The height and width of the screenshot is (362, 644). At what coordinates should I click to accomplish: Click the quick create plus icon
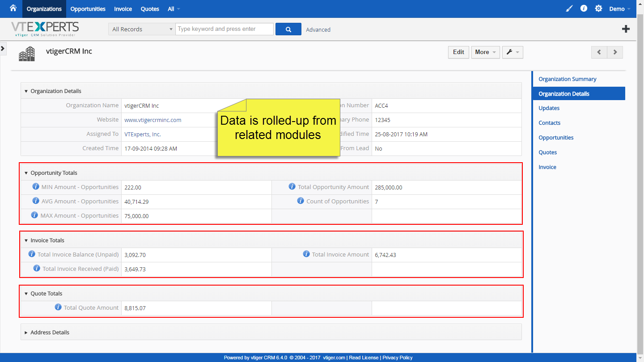(626, 29)
